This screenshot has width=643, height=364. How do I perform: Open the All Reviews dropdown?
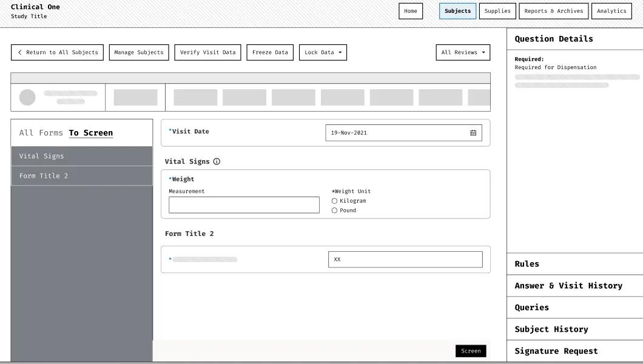(x=463, y=52)
